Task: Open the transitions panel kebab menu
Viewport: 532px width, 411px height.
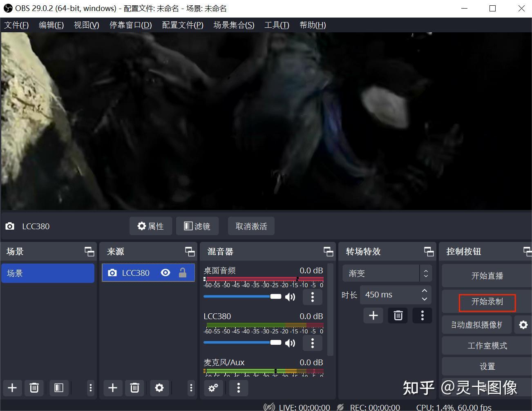Action: (422, 315)
